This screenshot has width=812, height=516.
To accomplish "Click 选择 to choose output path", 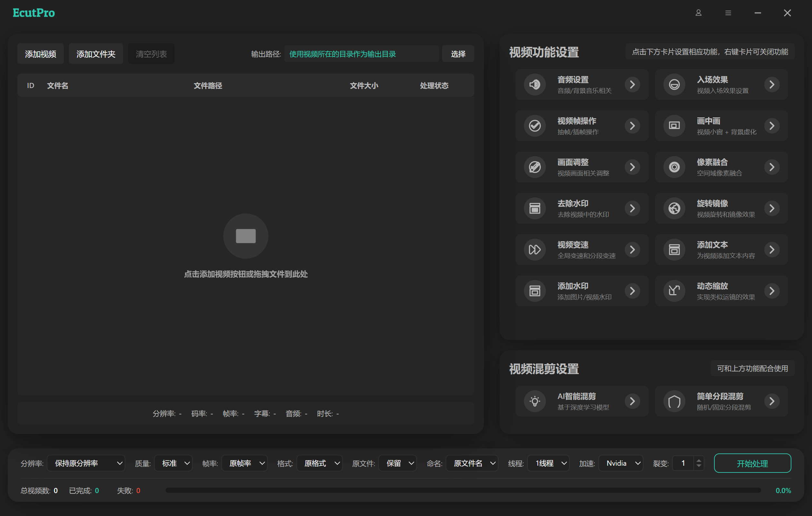I will 458,54.
